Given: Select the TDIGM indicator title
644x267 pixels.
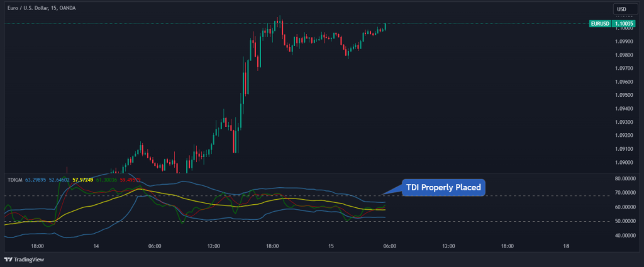Looking at the screenshot, I should click(15, 180).
